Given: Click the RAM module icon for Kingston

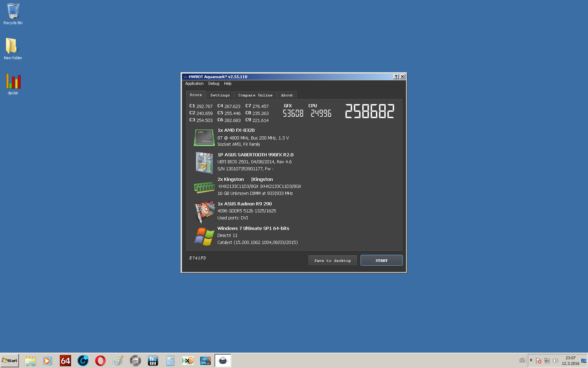Looking at the screenshot, I should pos(204,187).
